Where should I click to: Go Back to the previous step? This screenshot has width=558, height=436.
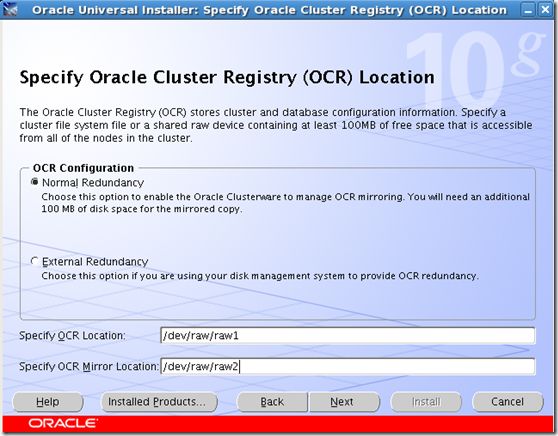tap(272, 402)
